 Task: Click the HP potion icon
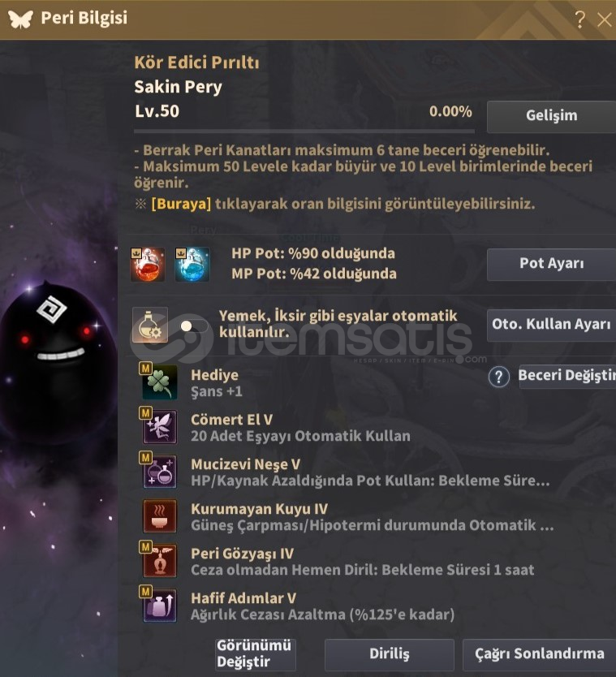tap(148, 265)
